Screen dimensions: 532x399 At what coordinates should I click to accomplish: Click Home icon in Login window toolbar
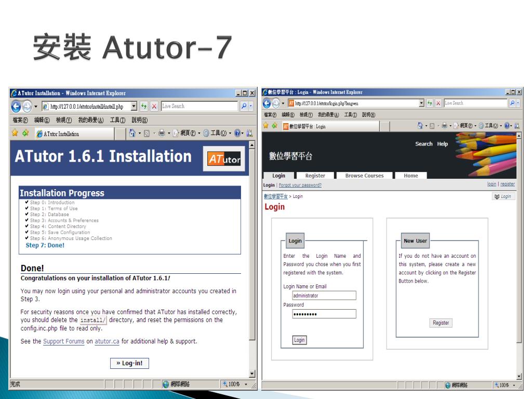coord(420,126)
